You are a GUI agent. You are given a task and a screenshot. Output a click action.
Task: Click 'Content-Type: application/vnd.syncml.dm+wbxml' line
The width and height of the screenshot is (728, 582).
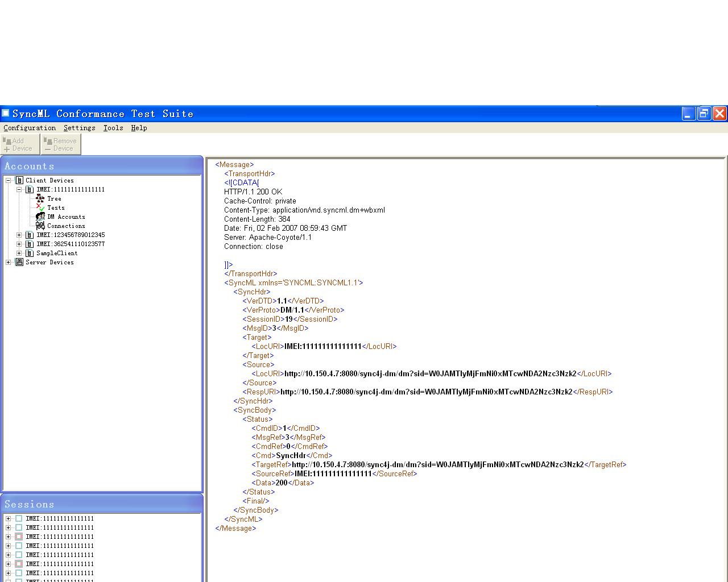(x=304, y=210)
